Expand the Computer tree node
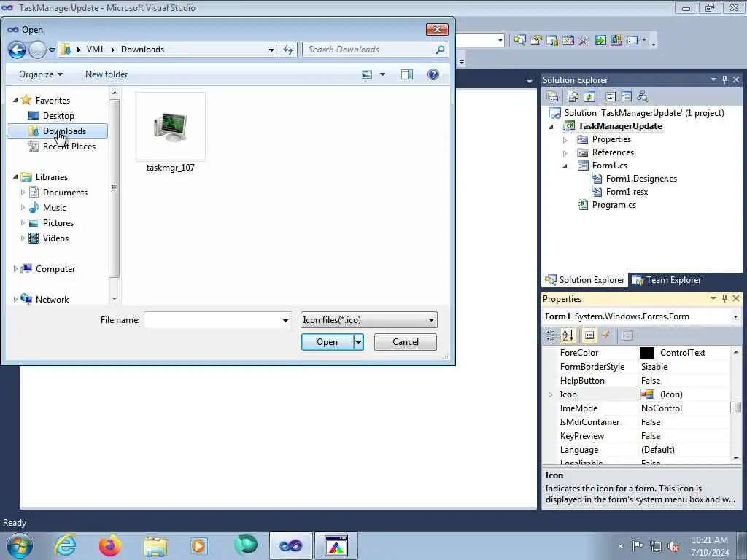Image resolution: width=747 pixels, height=560 pixels. point(15,269)
